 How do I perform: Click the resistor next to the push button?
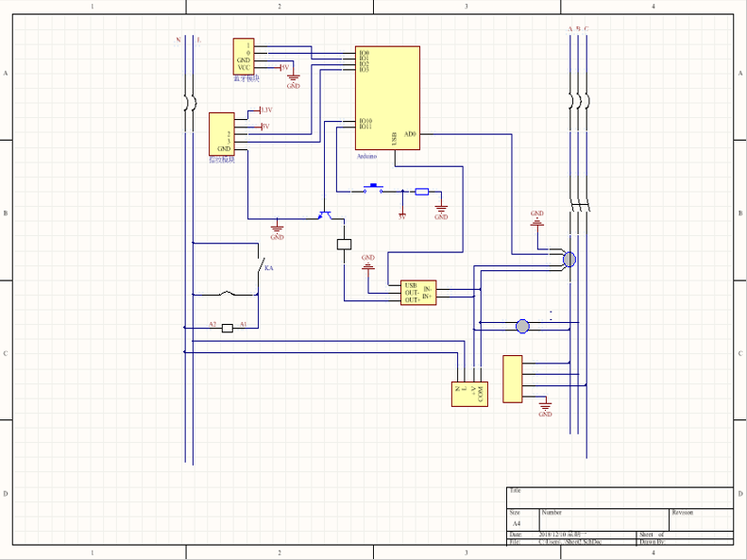[421, 192]
